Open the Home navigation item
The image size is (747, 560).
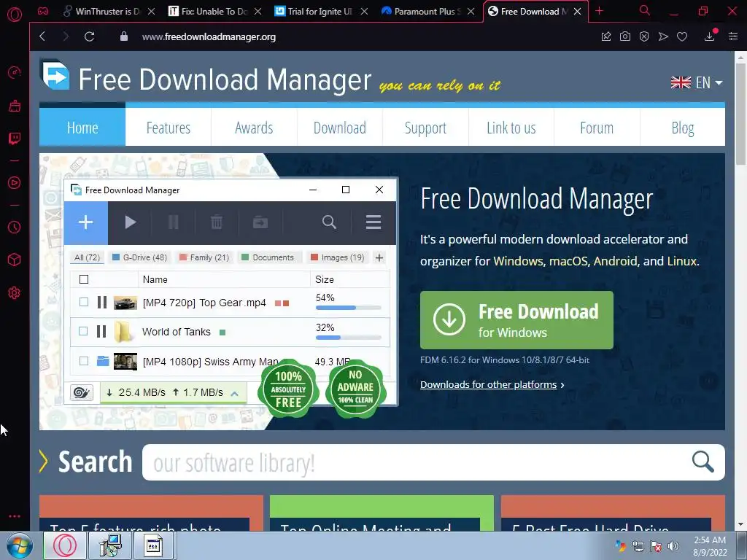[x=82, y=128]
